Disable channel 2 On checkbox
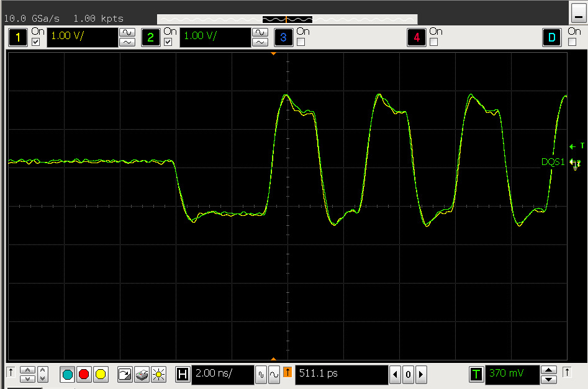The height and width of the screenshot is (389, 588). (x=168, y=42)
